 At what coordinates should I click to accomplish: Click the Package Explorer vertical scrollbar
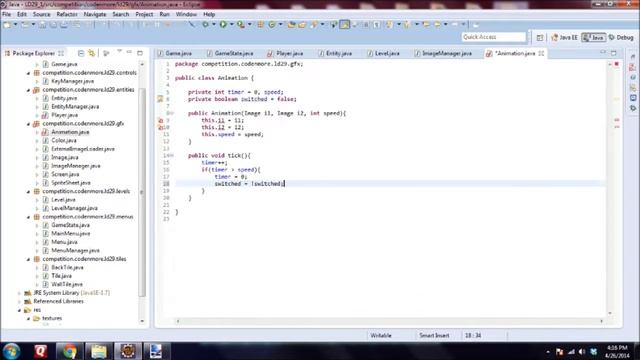click(142, 191)
